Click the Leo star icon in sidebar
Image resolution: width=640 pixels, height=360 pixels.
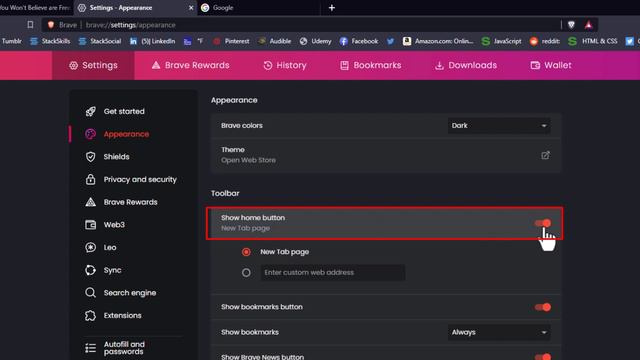[91, 247]
